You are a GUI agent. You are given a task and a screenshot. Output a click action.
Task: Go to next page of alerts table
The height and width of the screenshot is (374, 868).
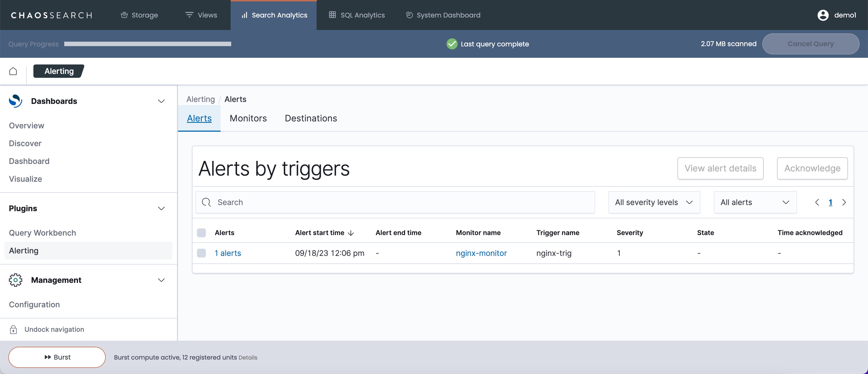coord(844,202)
